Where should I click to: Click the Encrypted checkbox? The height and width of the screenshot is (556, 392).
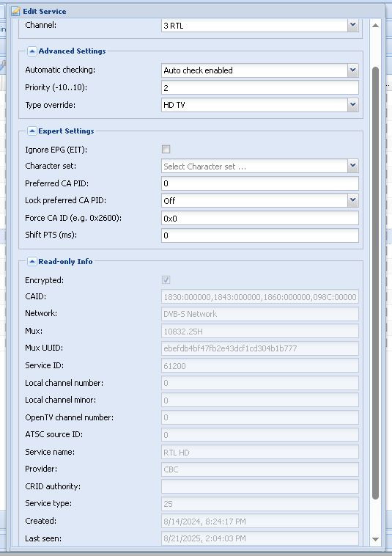(166, 279)
